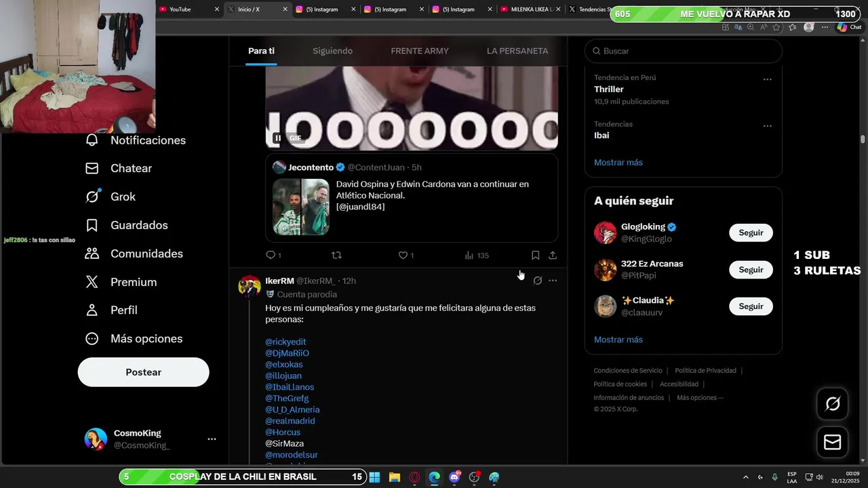This screenshot has width=868, height=488.
Task: Repost the Jecontento quote post
Action: click(336, 256)
